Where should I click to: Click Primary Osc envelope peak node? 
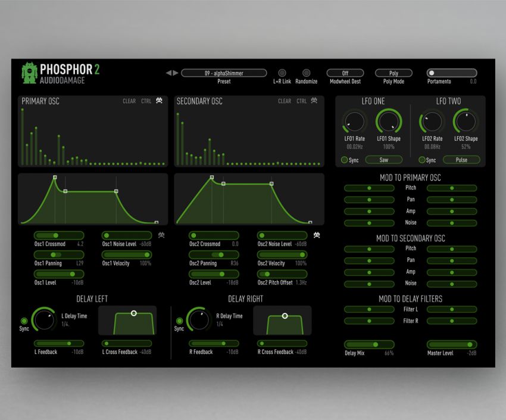55,177
